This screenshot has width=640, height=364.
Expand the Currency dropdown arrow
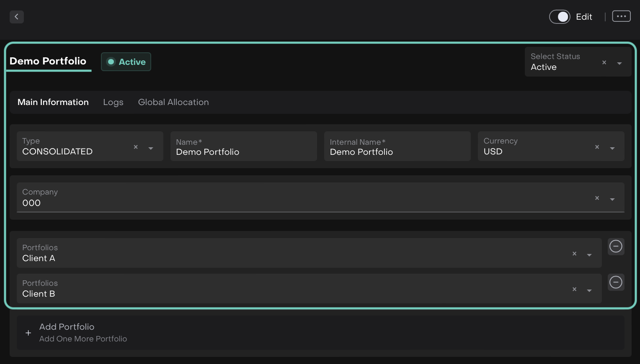pyautogui.click(x=612, y=148)
